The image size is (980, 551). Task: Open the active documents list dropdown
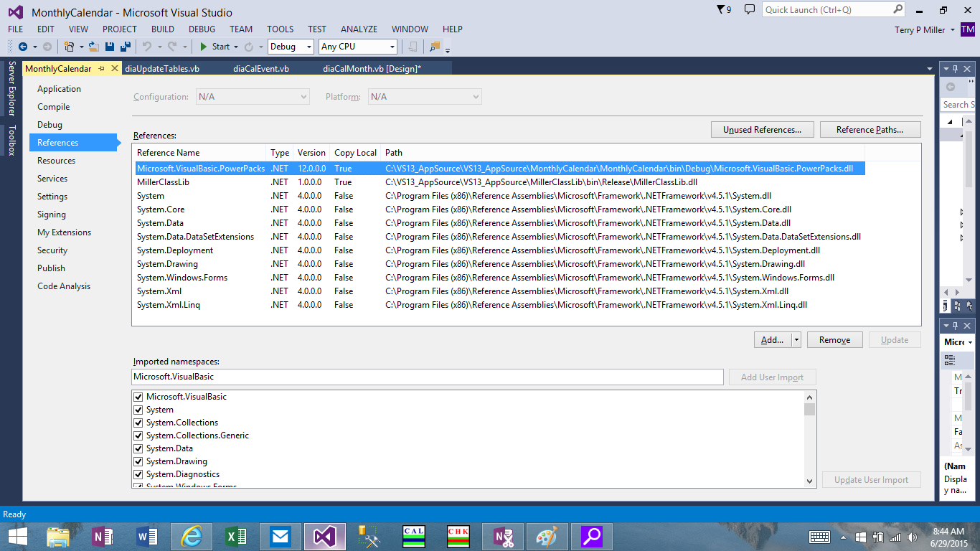(x=929, y=69)
